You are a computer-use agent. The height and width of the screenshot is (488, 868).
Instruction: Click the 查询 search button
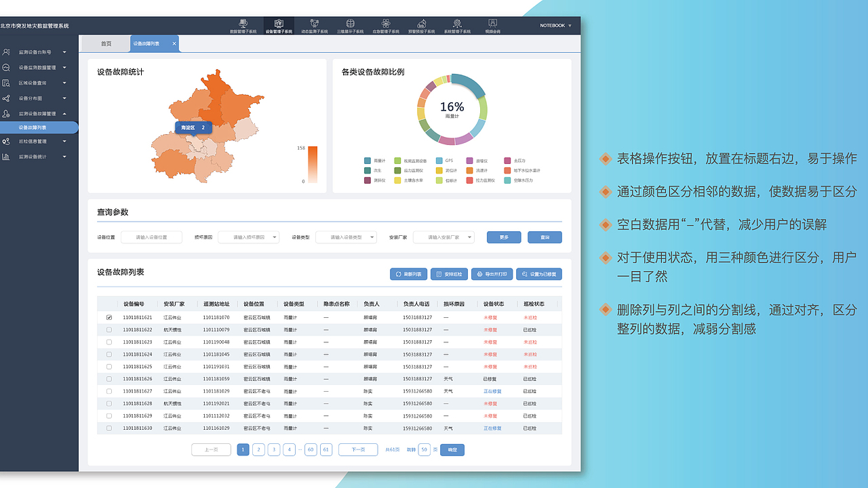[x=544, y=237]
